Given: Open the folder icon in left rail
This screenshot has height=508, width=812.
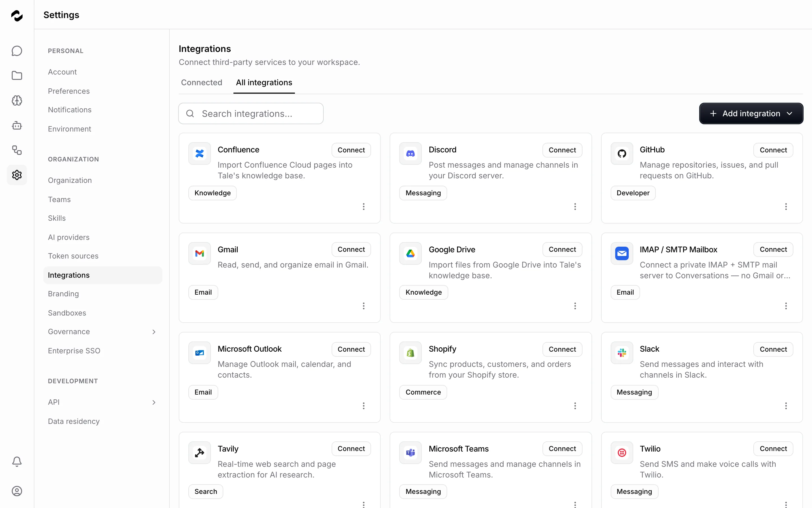Looking at the screenshot, I should (17, 76).
